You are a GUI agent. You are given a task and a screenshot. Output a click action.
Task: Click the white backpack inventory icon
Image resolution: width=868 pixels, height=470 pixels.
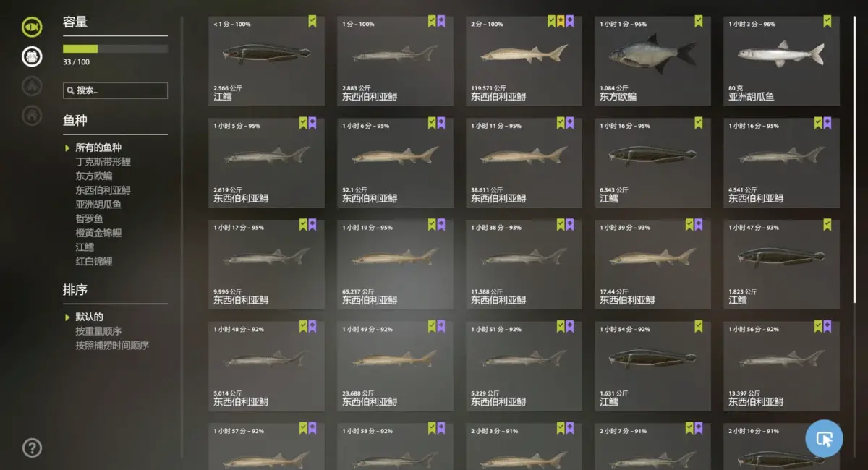[x=32, y=56]
